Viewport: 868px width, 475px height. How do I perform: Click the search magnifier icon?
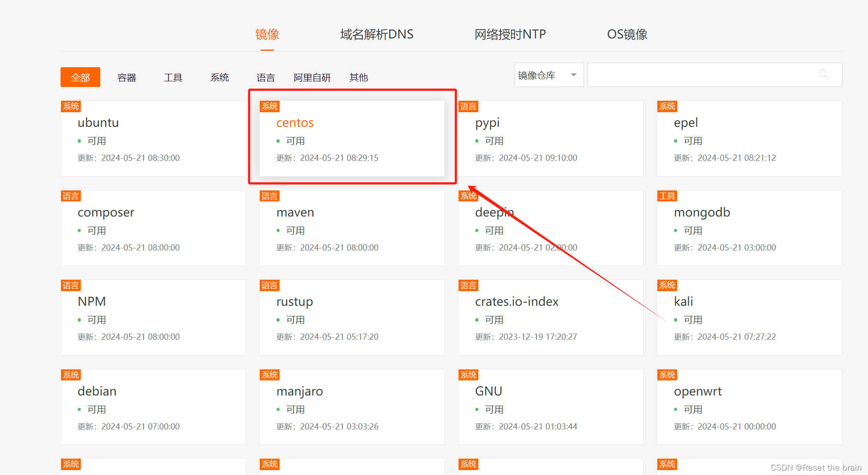pyautogui.click(x=824, y=75)
